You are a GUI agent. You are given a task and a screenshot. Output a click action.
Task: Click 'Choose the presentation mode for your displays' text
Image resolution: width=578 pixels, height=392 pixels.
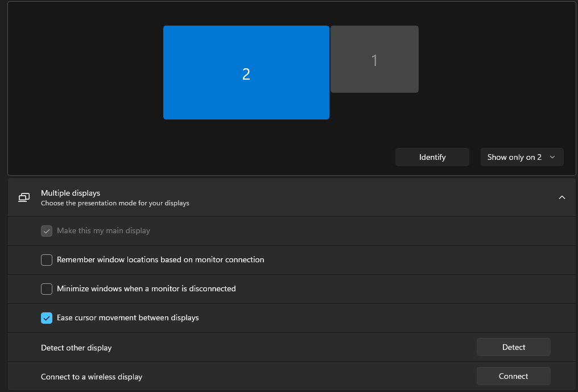[115, 203]
